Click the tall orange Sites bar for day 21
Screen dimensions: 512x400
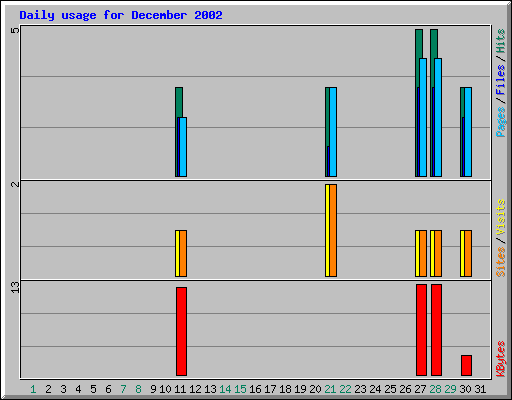[x=333, y=230]
